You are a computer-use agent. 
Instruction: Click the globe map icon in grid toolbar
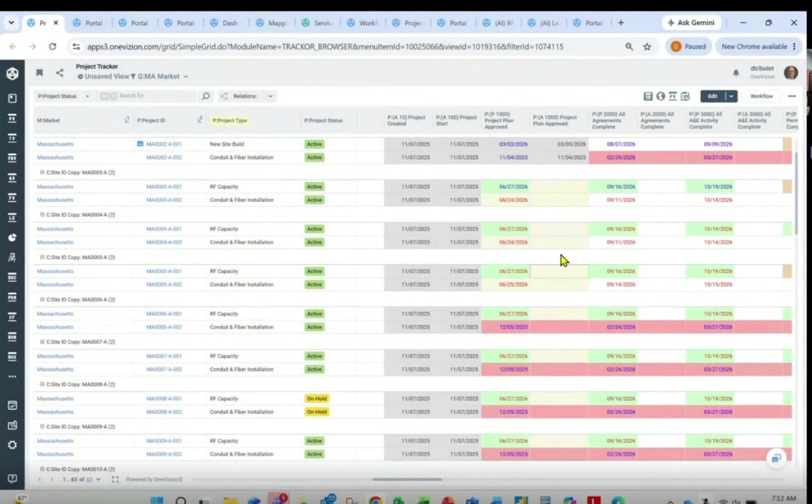tap(661, 96)
